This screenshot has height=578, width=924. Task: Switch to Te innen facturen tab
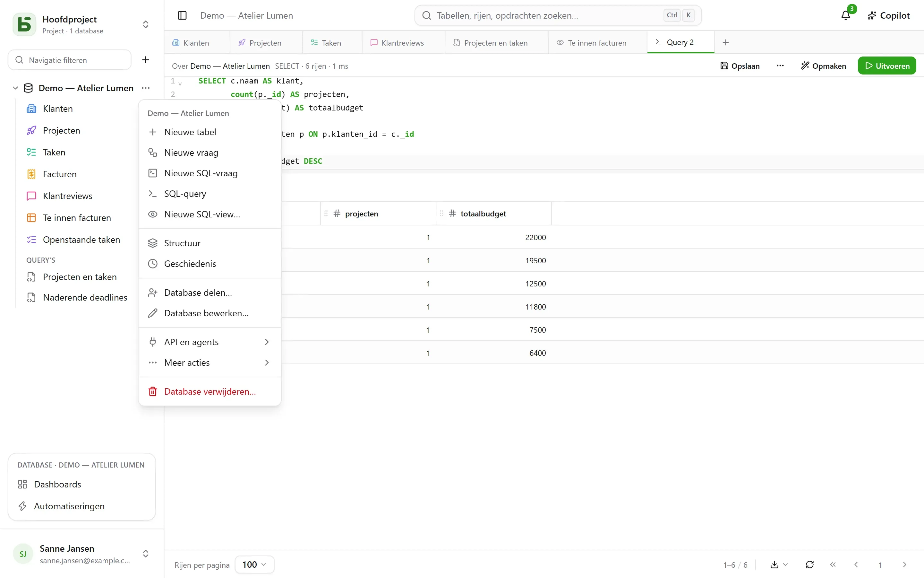click(597, 43)
